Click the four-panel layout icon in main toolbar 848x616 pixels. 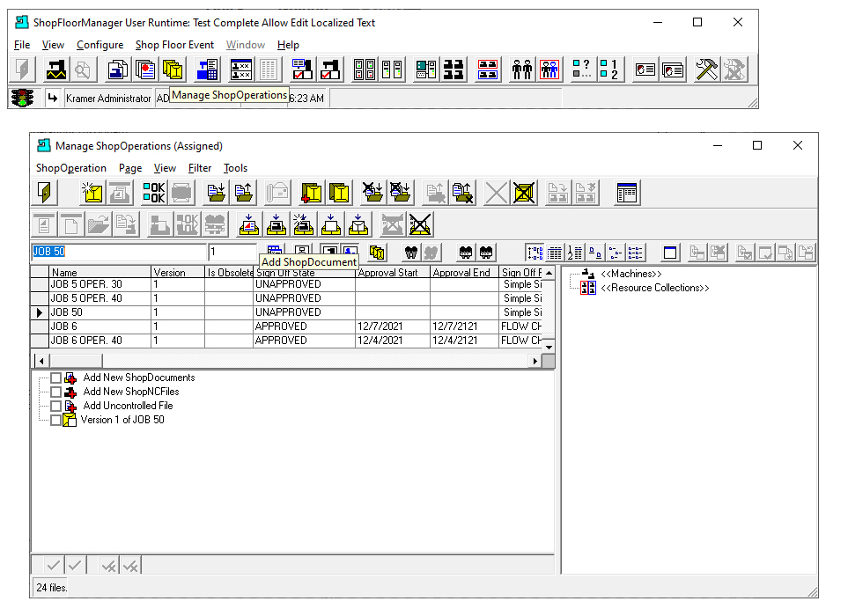tap(364, 70)
